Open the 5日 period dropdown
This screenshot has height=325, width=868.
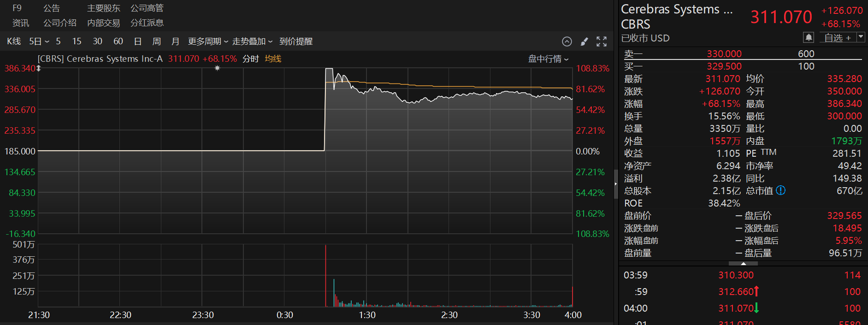click(39, 41)
